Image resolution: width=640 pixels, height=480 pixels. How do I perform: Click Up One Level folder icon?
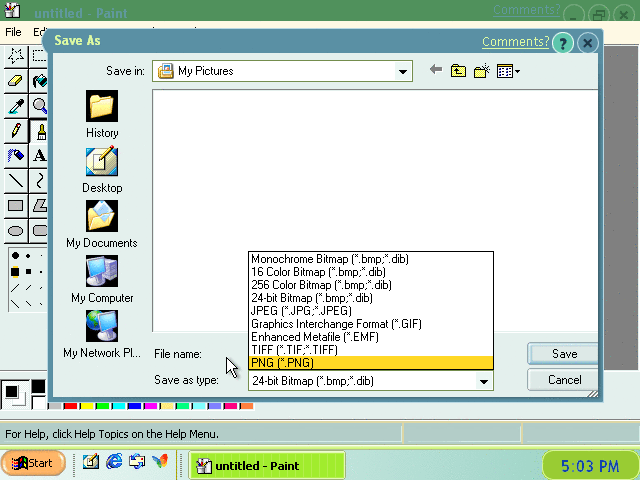[458, 71]
